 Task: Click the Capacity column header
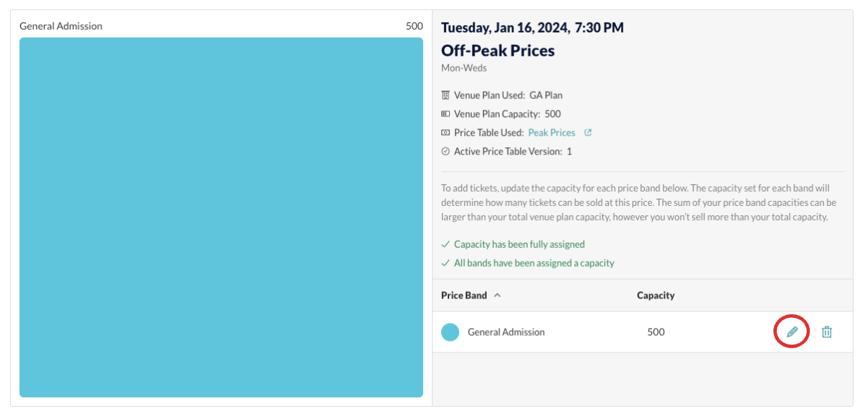pyautogui.click(x=656, y=295)
